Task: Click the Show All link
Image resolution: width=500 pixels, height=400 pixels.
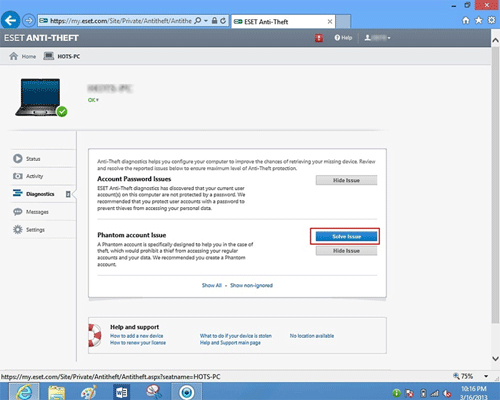Action: [212, 285]
